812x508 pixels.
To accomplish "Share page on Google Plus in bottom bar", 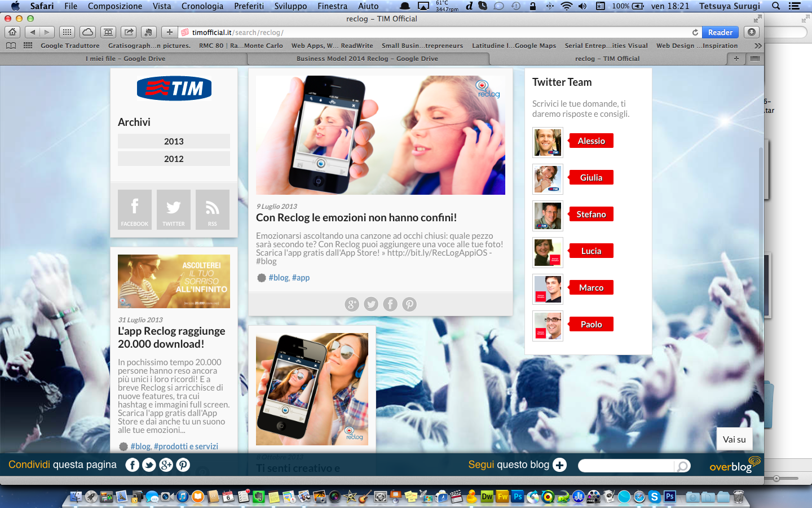I will (166, 465).
